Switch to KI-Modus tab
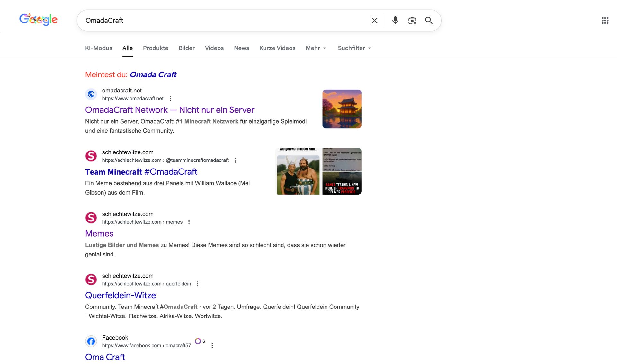Image resolution: width=617 pixels, height=364 pixels. pyautogui.click(x=98, y=48)
